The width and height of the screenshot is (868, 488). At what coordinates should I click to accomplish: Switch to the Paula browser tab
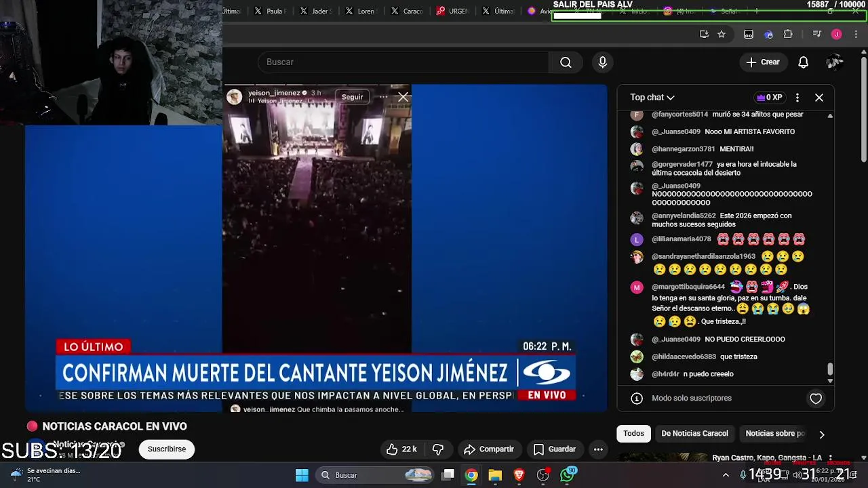271,11
